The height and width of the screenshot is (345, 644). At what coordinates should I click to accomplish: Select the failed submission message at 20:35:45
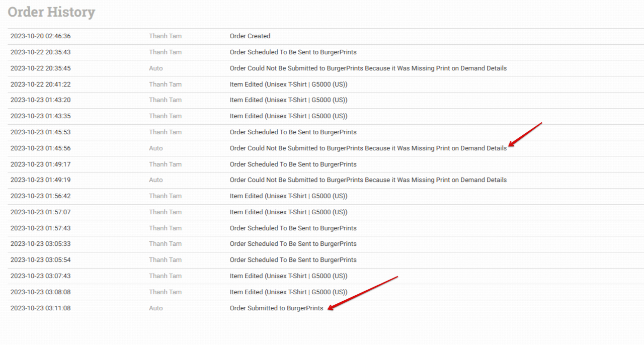368,68
